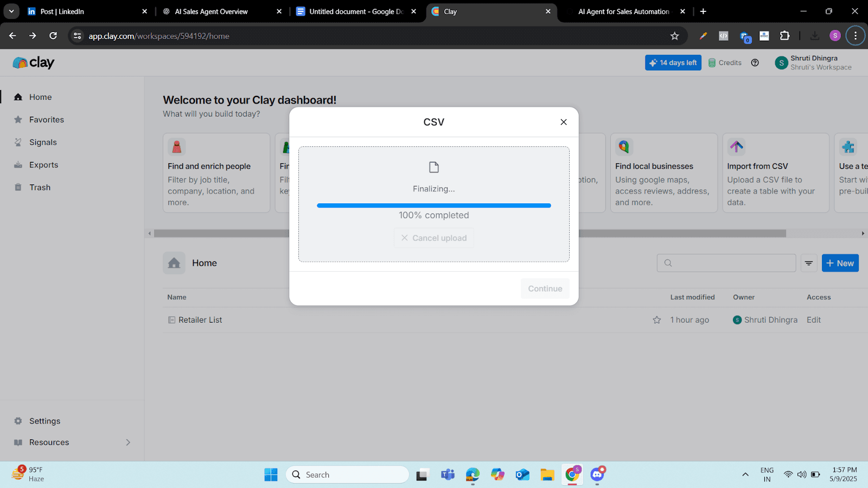Reload the Clay page
This screenshot has height=488, width=868.
coord(53,36)
